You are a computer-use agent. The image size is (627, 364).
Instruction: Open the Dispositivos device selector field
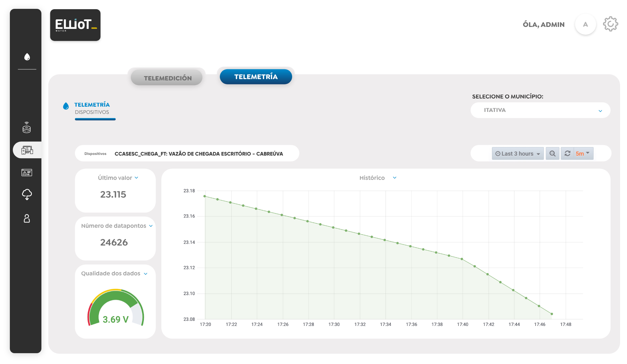pos(187,154)
